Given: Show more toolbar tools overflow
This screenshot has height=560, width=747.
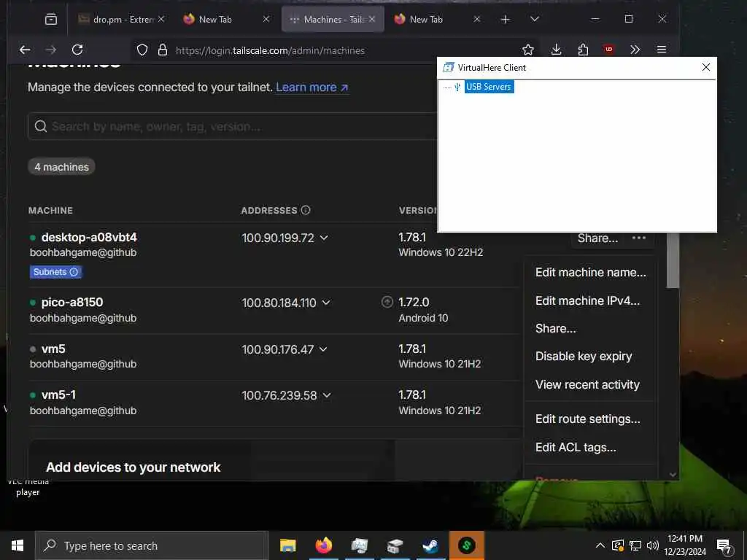Looking at the screenshot, I should pyautogui.click(x=635, y=50).
